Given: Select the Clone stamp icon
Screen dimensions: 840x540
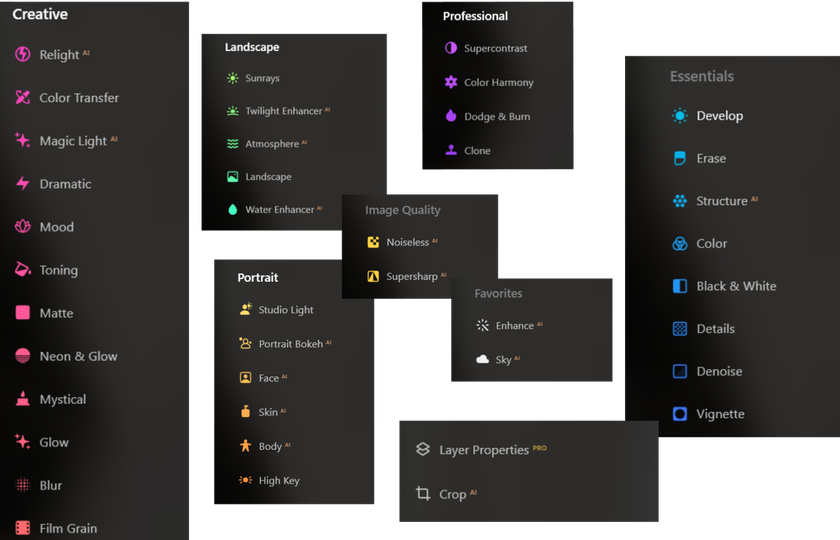Looking at the screenshot, I should (451, 150).
